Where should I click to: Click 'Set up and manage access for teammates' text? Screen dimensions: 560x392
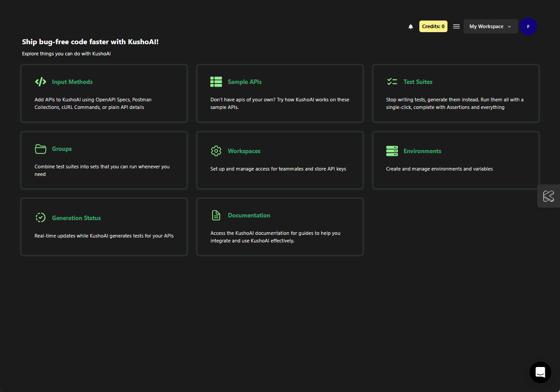click(278, 169)
